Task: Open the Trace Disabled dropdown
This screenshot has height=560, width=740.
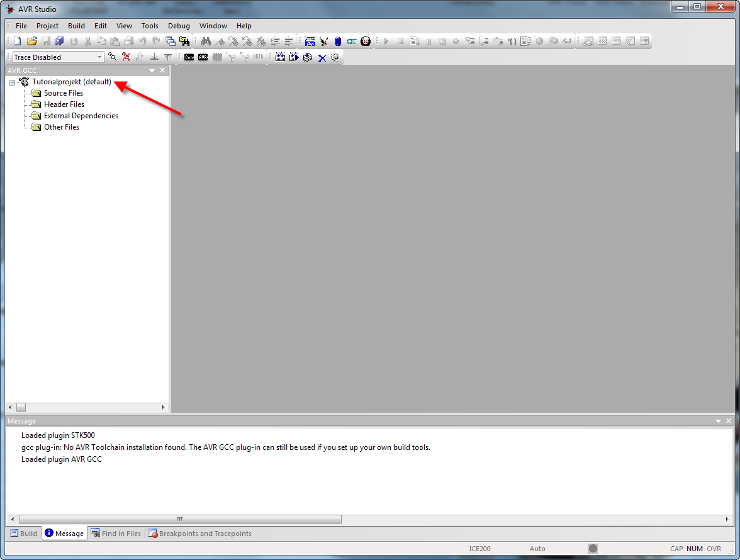Action: (99, 57)
